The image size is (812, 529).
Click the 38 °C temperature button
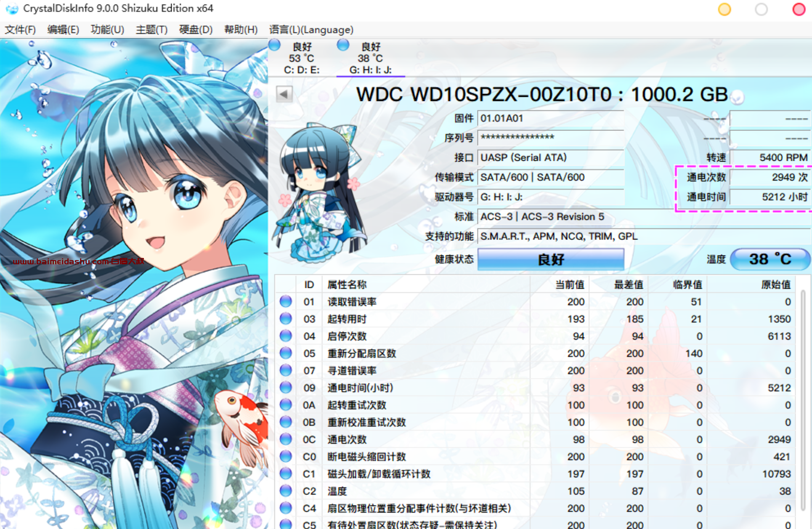click(x=770, y=259)
